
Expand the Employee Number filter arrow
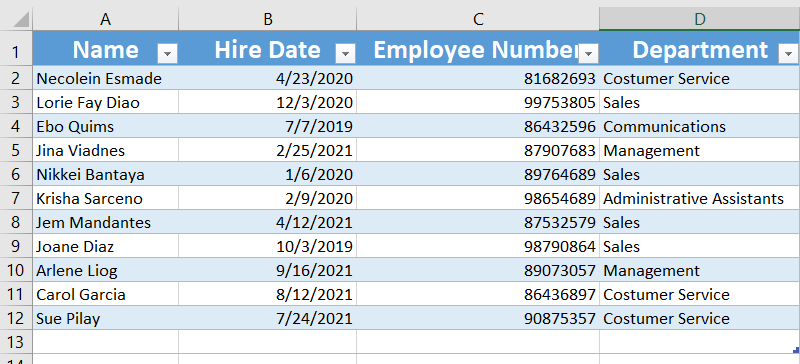click(x=589, y=53)
